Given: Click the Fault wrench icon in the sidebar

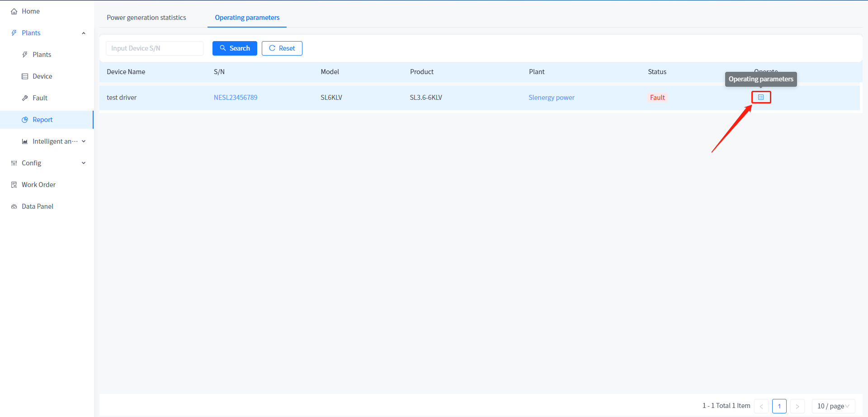Looking at the screenshot, I should coord(25,98).
